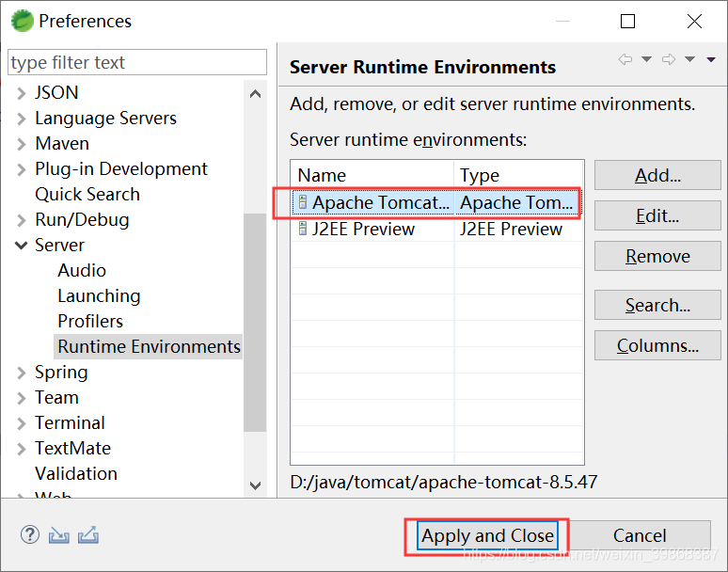Maximize the Preferences window

coord(627,21)
